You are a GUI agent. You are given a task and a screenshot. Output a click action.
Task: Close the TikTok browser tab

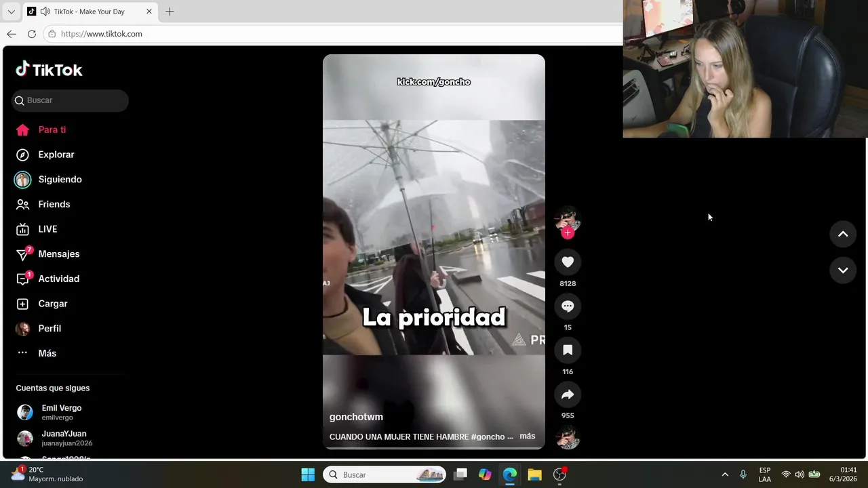(x=149, y=12)
